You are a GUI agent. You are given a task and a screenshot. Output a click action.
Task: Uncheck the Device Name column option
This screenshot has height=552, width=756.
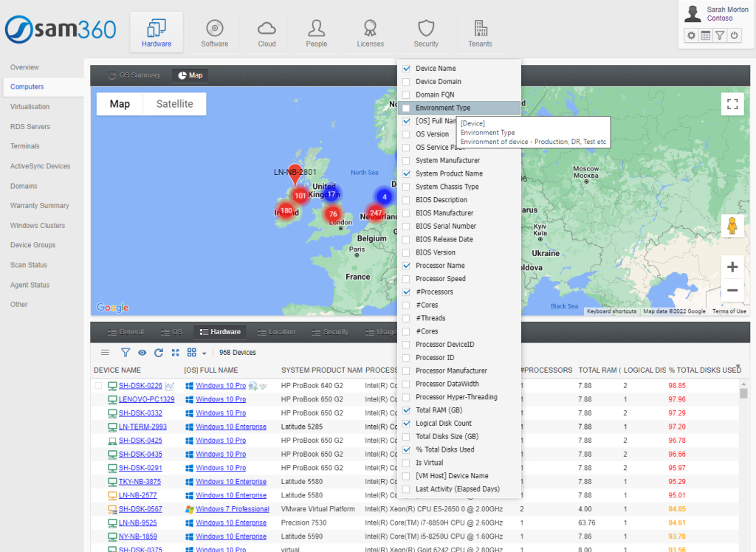(406, 67)
